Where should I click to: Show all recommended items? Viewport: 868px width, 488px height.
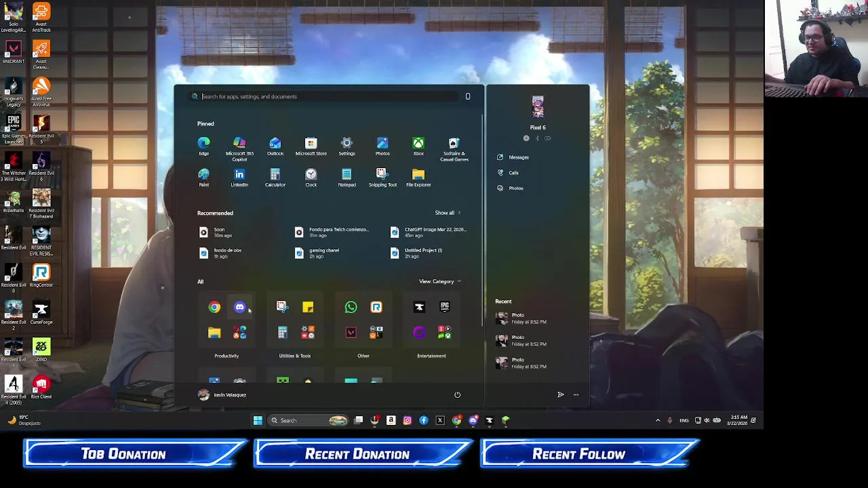click(448, 213)
